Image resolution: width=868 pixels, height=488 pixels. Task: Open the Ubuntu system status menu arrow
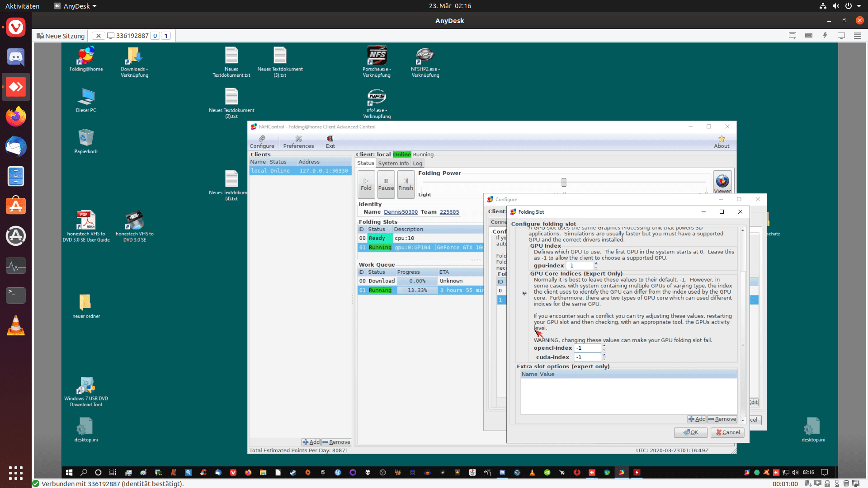tap(859, 6)
